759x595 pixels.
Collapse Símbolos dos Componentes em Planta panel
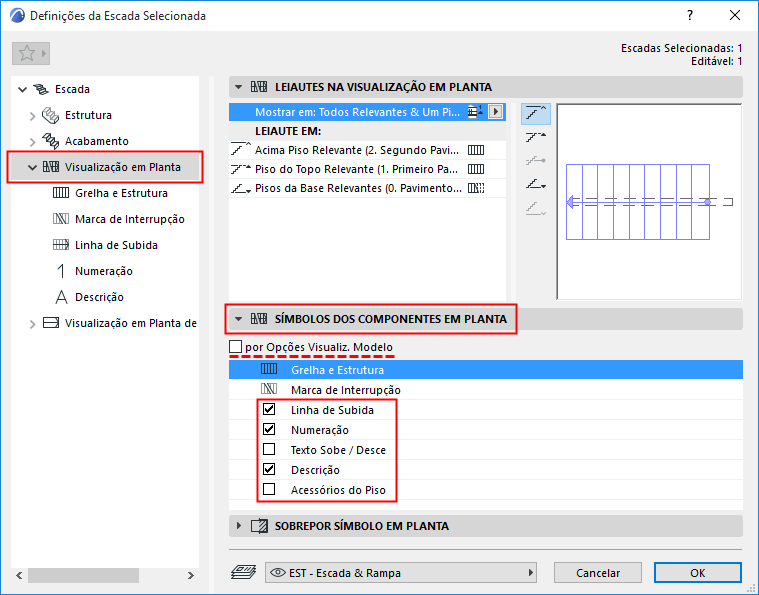coord(238,319)
